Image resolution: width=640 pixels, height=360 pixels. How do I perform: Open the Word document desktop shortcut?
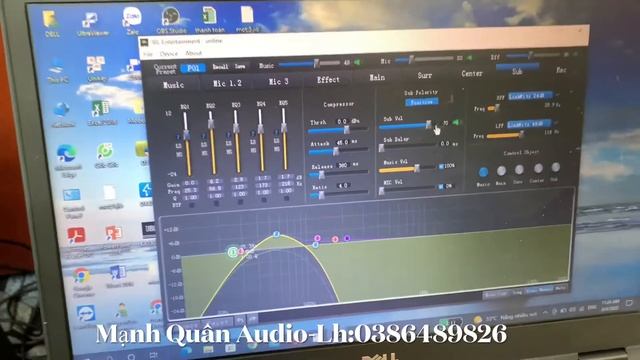click(118, 275)
